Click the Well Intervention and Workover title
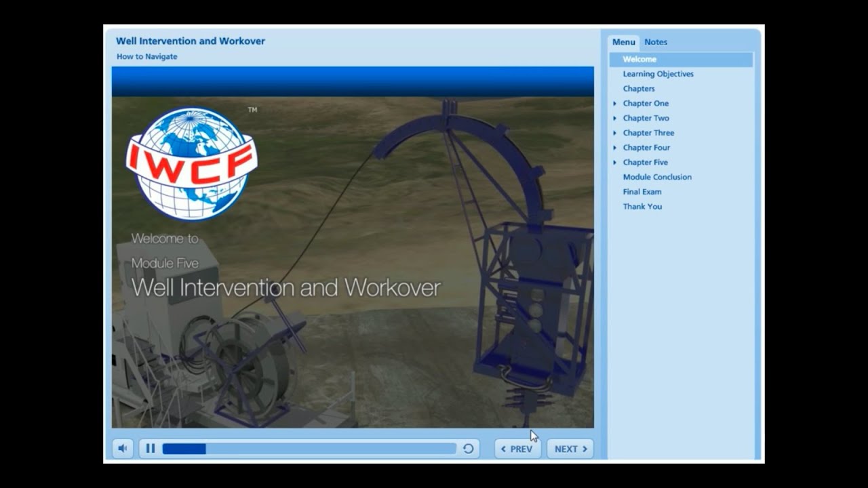 point(191,41)
